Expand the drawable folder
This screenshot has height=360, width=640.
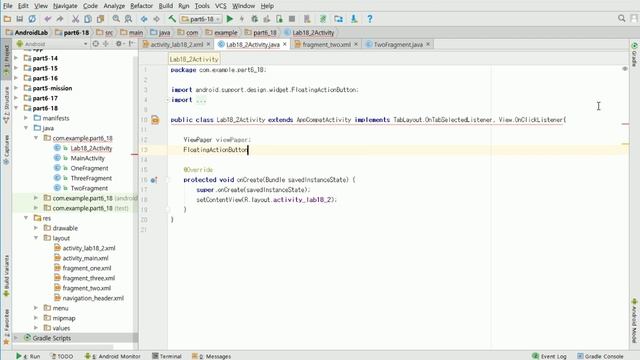36,228
